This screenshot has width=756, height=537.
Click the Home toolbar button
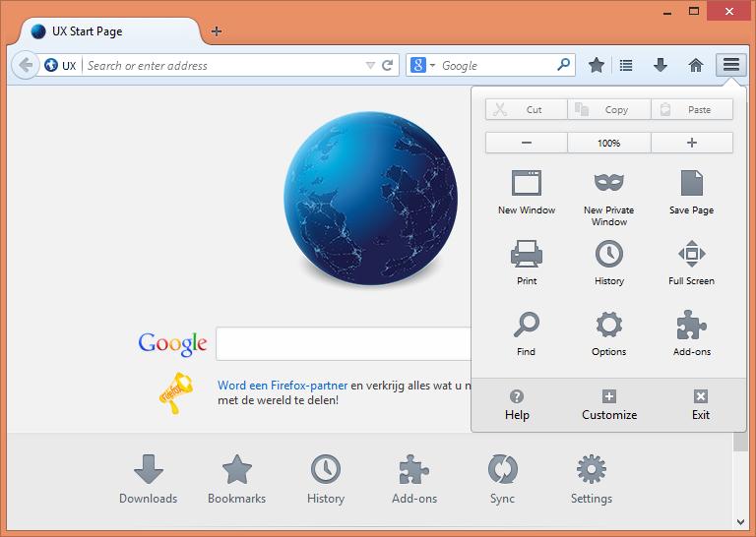pos(696,65)
